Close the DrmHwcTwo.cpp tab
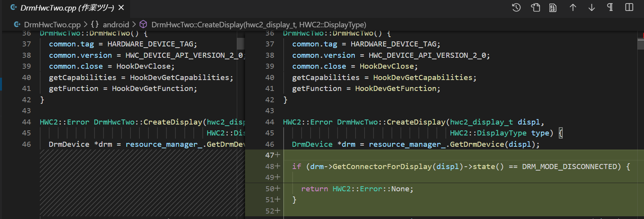The image size is (644, 219). [121, 8]
